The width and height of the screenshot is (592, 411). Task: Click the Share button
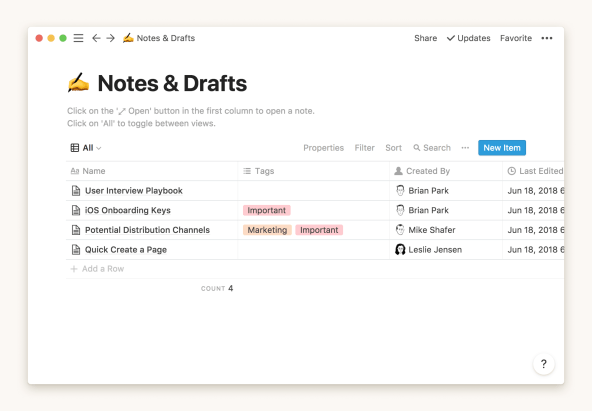coord(426,38)
